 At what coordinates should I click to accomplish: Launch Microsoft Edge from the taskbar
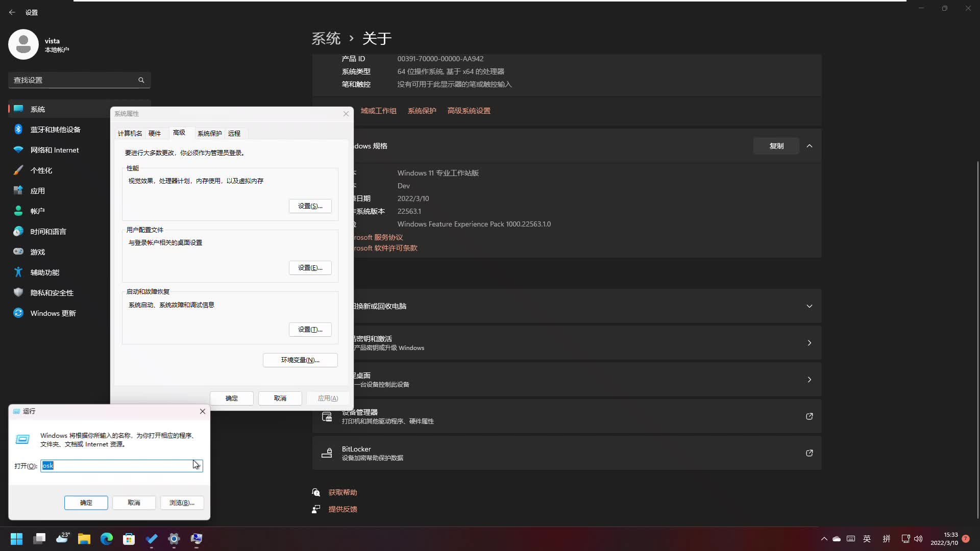click(x=107, y=539)
